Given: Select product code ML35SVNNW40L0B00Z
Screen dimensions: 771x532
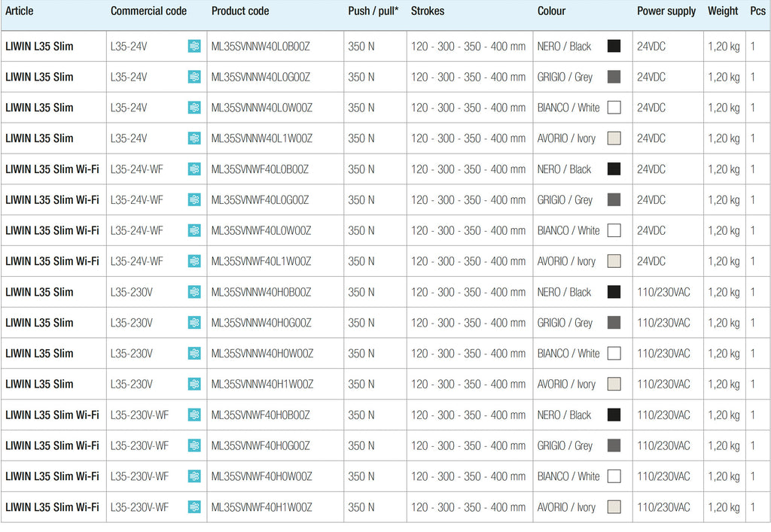Looking at the screenshot, I should [x=261, y=46].
